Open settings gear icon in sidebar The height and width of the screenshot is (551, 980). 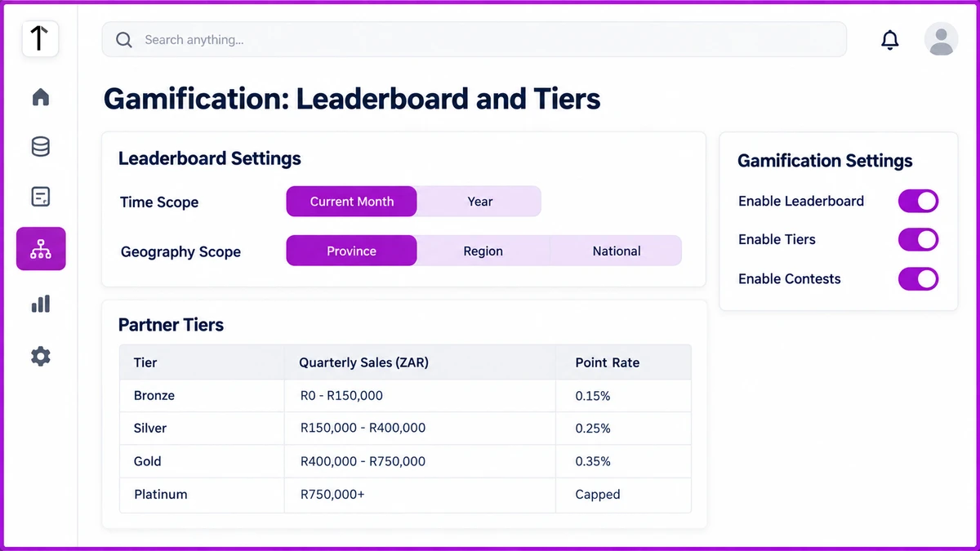coord(40,356)
